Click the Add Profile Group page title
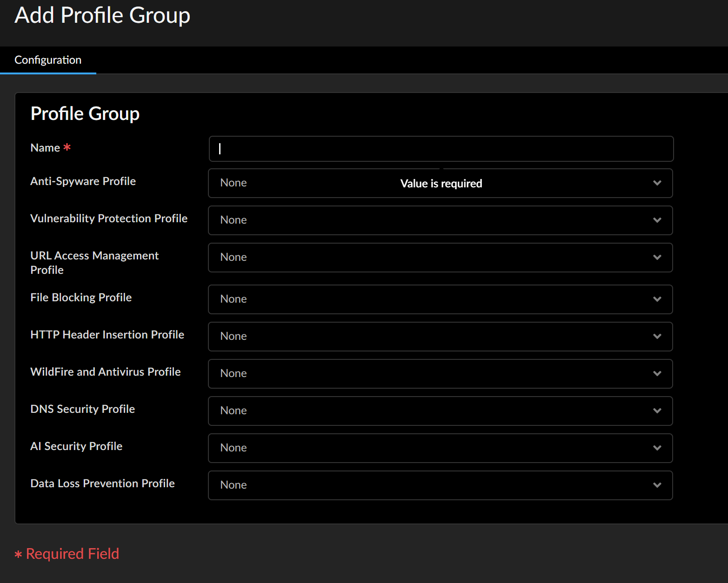The width and height of the screenshot is (728, 583). click(102, 15)
